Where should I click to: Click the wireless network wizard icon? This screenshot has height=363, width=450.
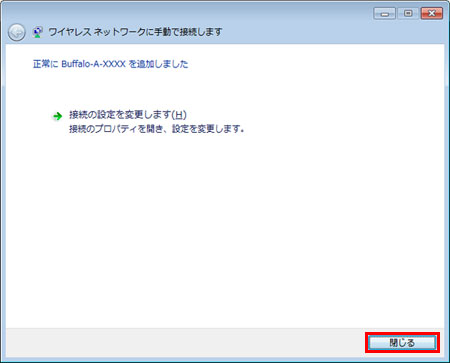point(38,32)
